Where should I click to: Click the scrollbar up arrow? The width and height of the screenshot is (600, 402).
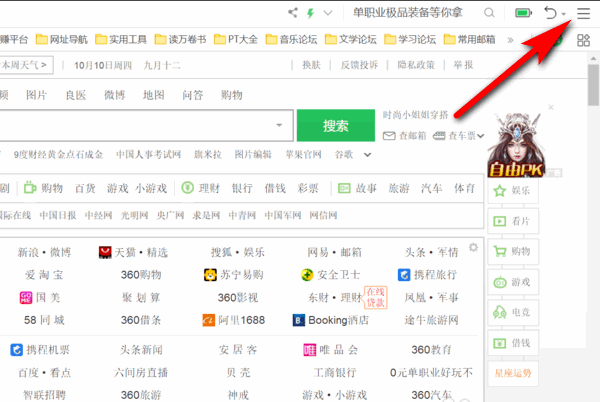[593, 59]
